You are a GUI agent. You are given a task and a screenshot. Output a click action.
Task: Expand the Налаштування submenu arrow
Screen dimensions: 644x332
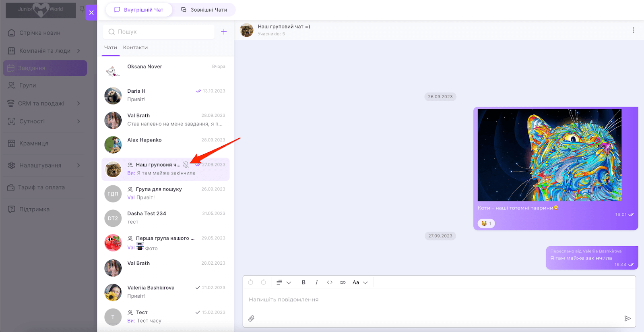78,165
